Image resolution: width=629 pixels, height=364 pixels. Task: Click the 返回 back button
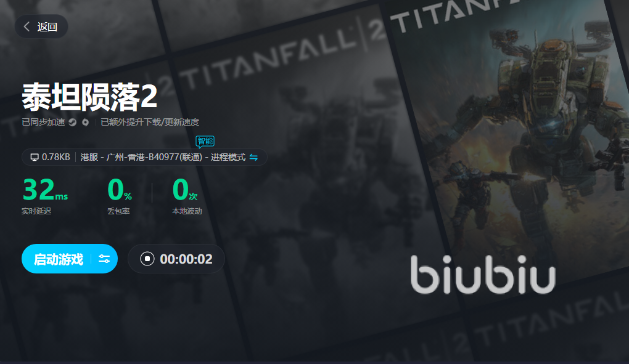coord(41,26)
